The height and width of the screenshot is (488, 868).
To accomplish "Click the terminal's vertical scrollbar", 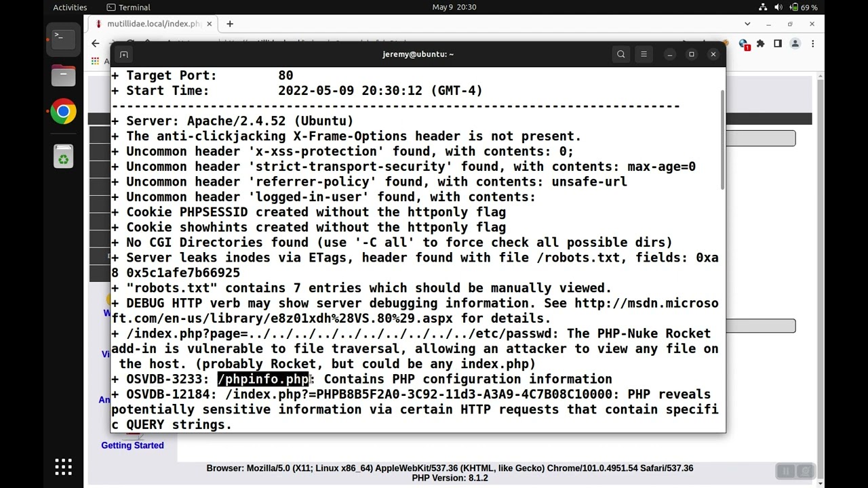I will [x=722, y=139].
